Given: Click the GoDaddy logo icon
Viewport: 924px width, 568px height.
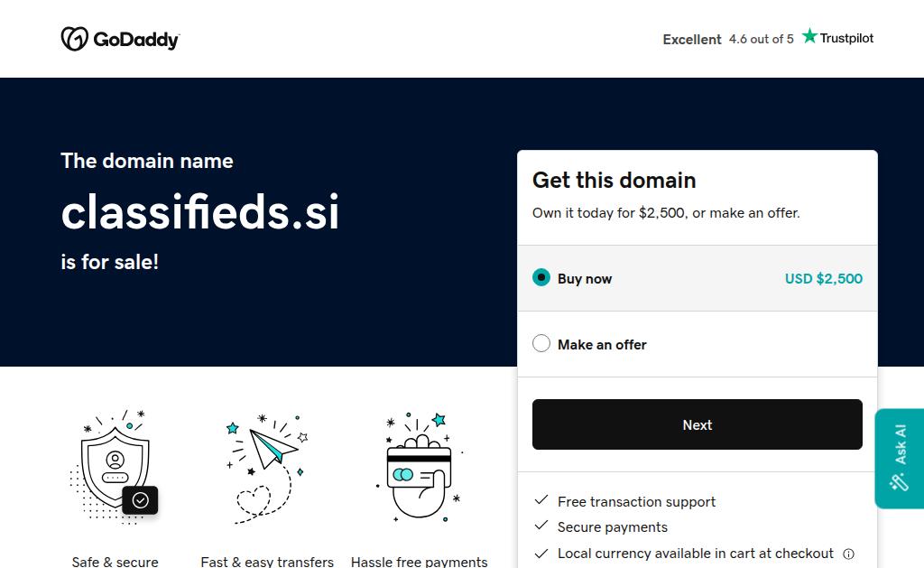Looking at the screenshot, I should (74, 39).
